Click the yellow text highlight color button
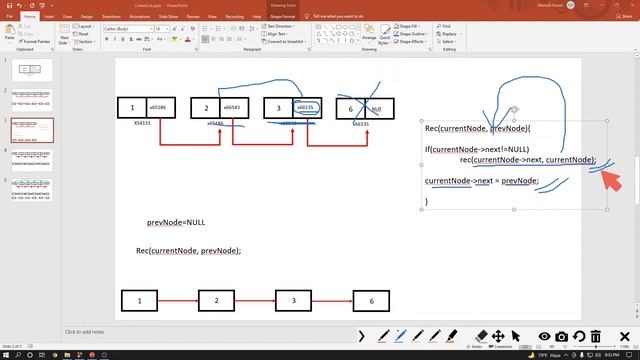The height and width of the screenshot is (360, 640). [x=175, y=39]
